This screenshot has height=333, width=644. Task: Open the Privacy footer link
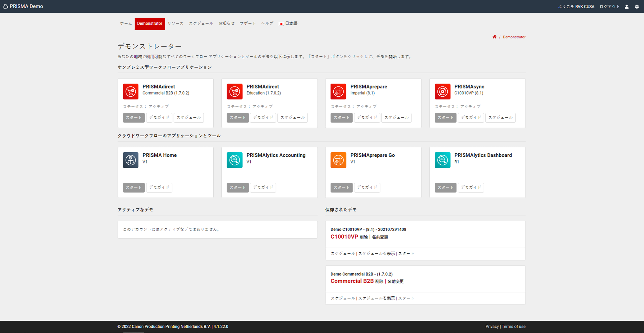tap(492, 327)
